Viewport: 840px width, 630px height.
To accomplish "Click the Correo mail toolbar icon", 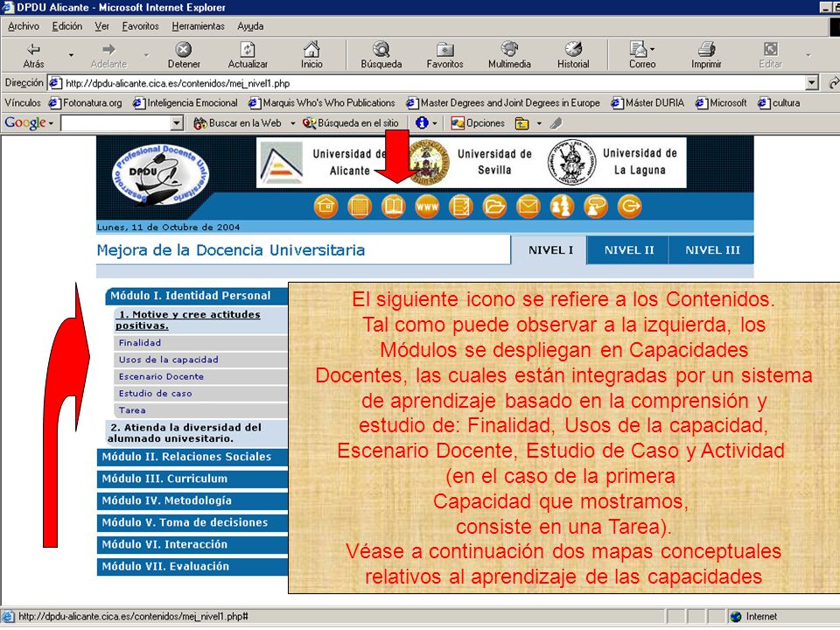I will (x=638, y=49).
